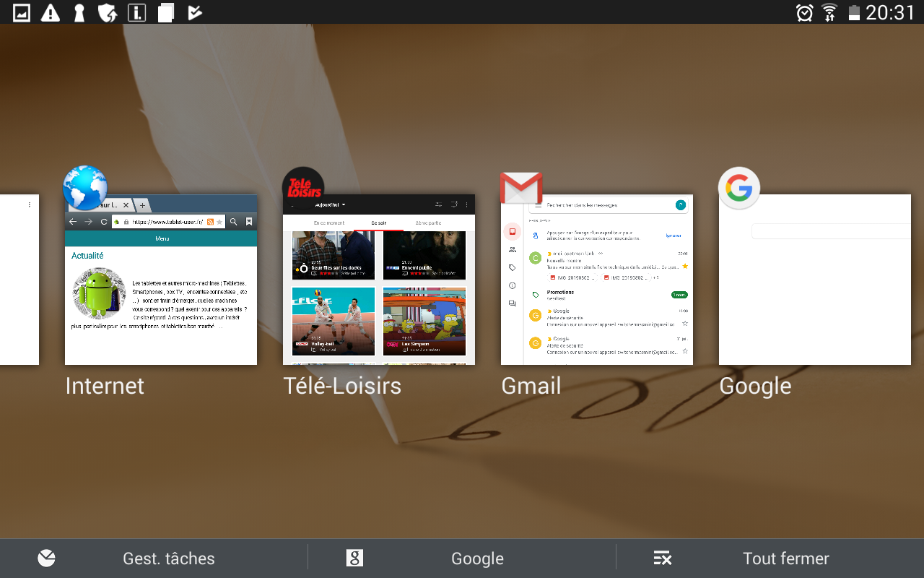
Task: Open the Ennemi public program tile
Action: coord(424,254)
